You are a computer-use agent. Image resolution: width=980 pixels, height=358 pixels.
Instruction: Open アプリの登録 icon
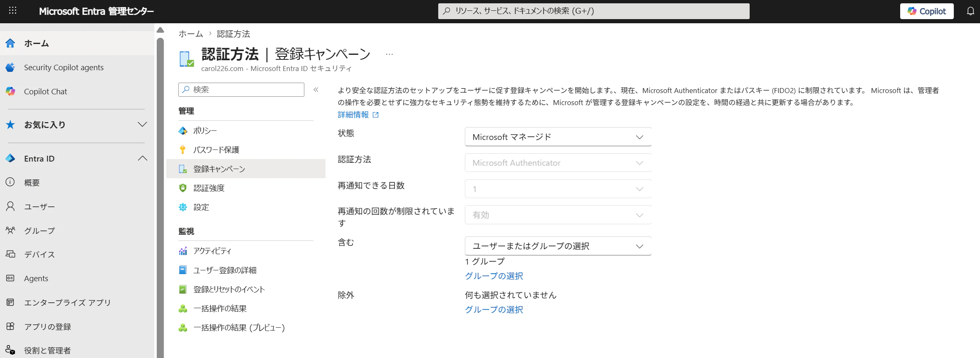pos(10,326)
